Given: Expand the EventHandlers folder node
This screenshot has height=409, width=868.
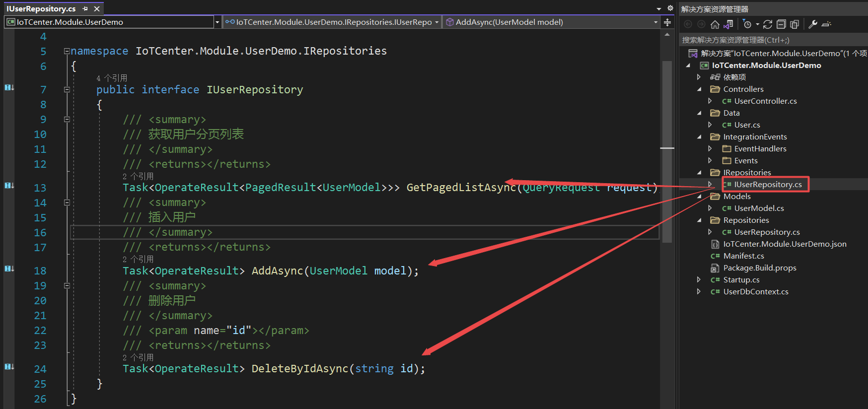Looking at the screenshot, I should pyautogui.click(x=710, y=148).
